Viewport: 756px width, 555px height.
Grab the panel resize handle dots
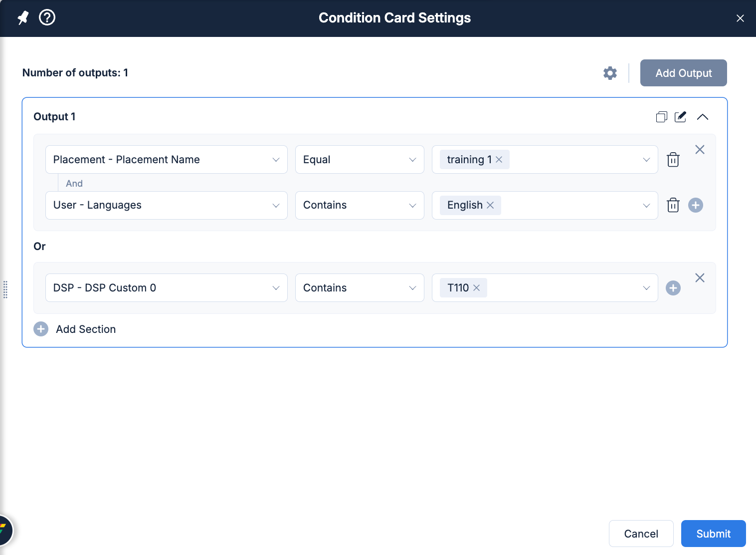[x=5, y=289]
